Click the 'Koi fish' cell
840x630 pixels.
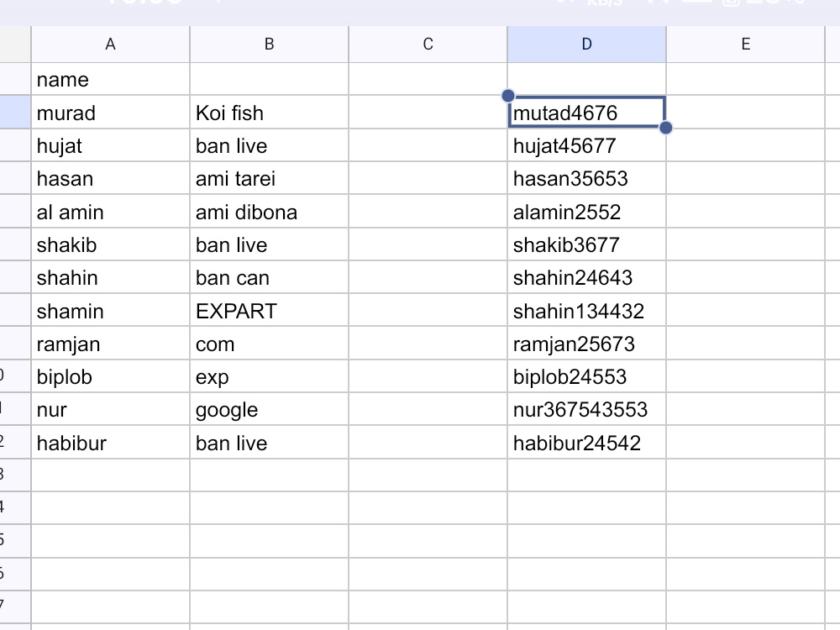point(269,113)
